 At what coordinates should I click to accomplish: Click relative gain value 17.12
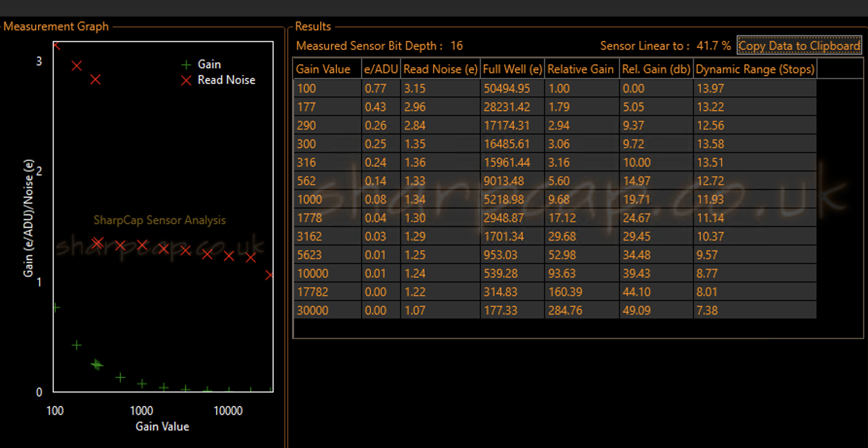582,218
